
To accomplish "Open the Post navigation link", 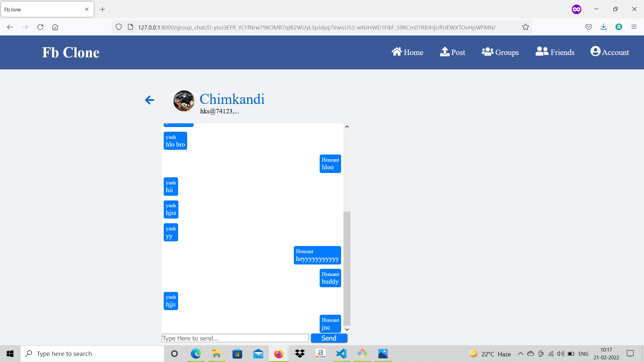I will [452, 52].
